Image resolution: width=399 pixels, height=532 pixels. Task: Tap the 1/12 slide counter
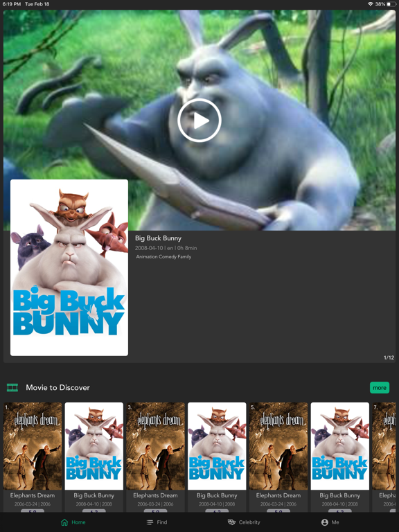pyautogui.click(x=389, y=357)
